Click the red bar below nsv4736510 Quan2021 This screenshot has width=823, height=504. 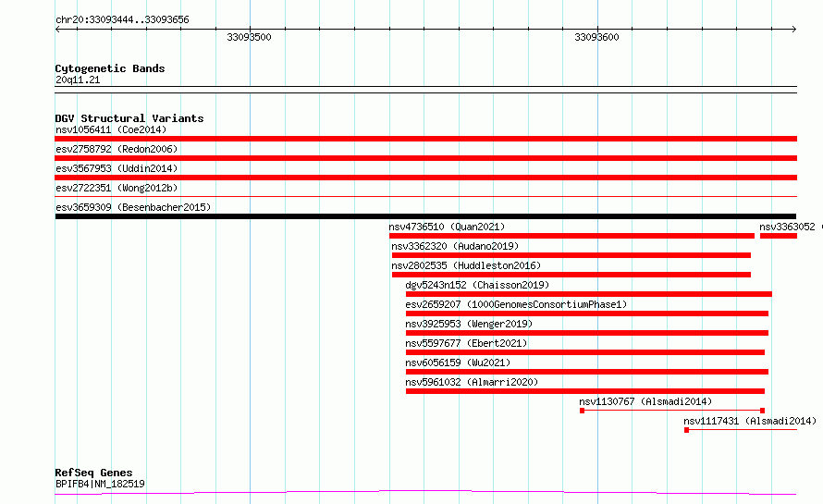tap(571, 236)
